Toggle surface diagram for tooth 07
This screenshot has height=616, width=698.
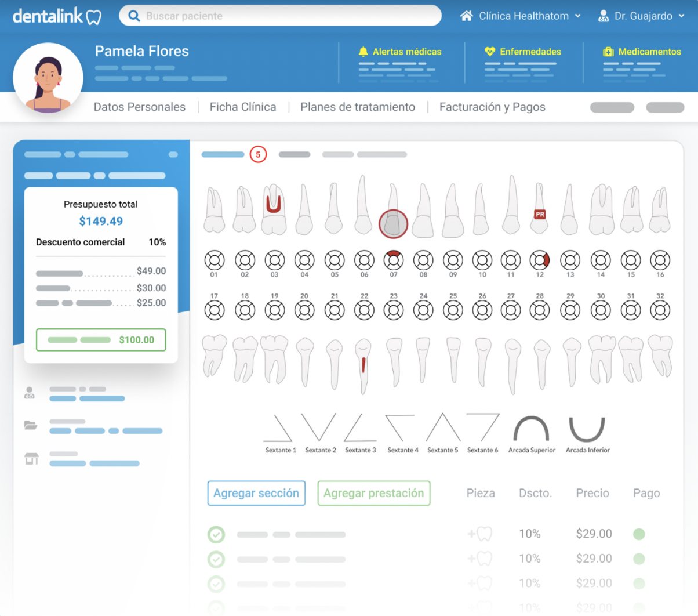394,260
